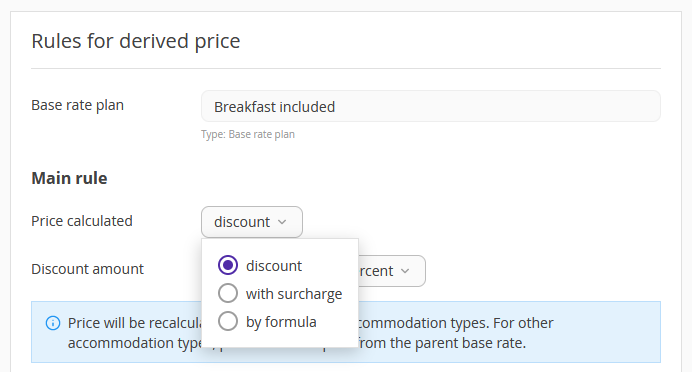Click the 'Type: Base rate plan' hint text
This screenshot has width=692, height=372.
point(248,134)
